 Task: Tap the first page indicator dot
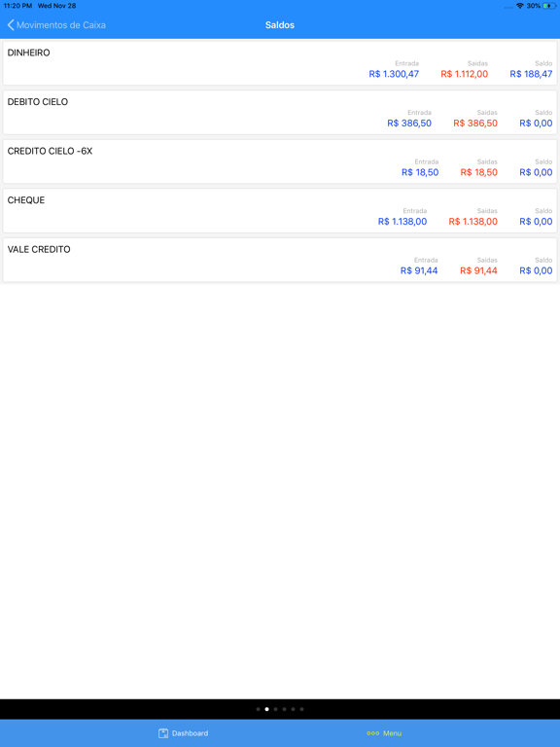tap(258, 709)
